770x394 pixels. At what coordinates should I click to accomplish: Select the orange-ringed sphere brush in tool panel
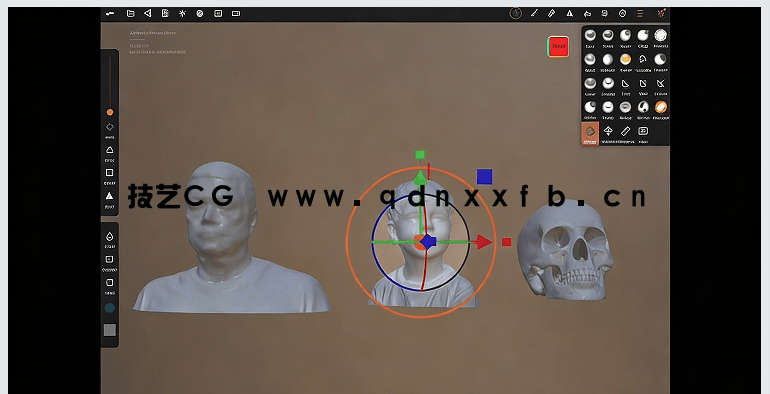click(x=660, y=107)
